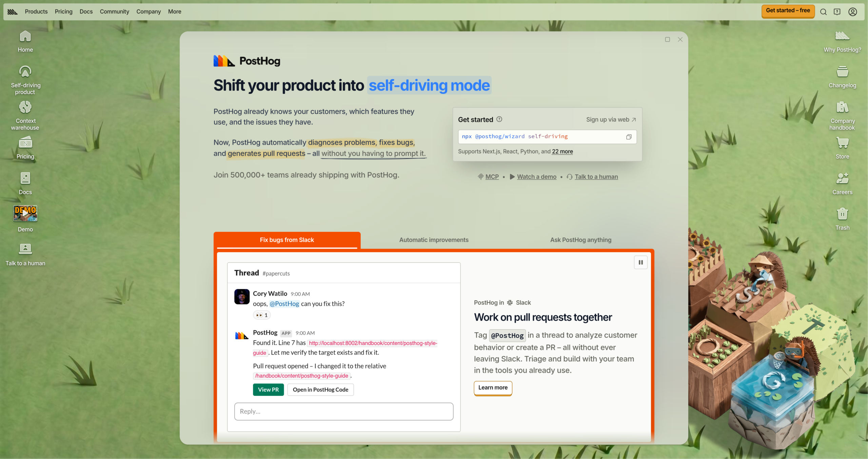Click the View PR button

click(x=268, y=390)
